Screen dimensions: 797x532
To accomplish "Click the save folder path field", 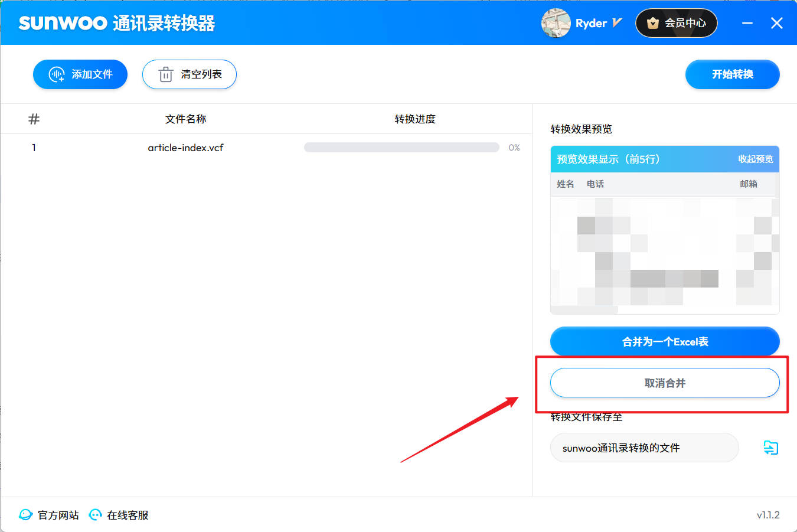I will [645, 448].
